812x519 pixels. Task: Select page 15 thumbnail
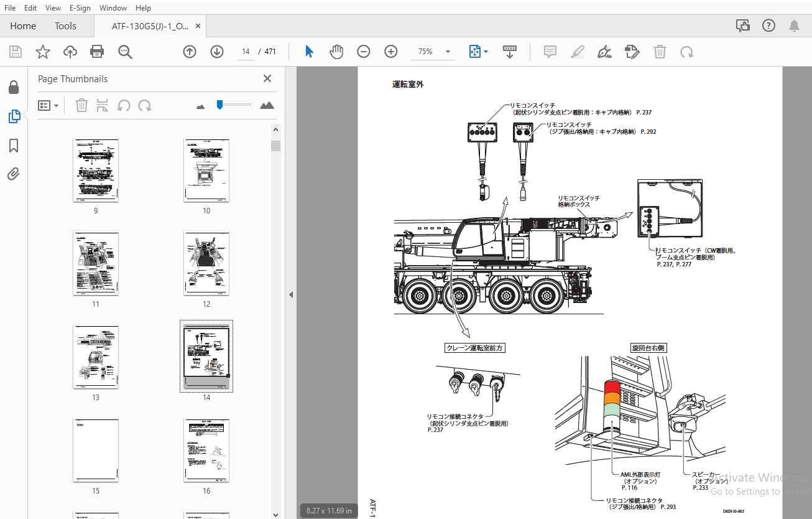click(96, 450)
